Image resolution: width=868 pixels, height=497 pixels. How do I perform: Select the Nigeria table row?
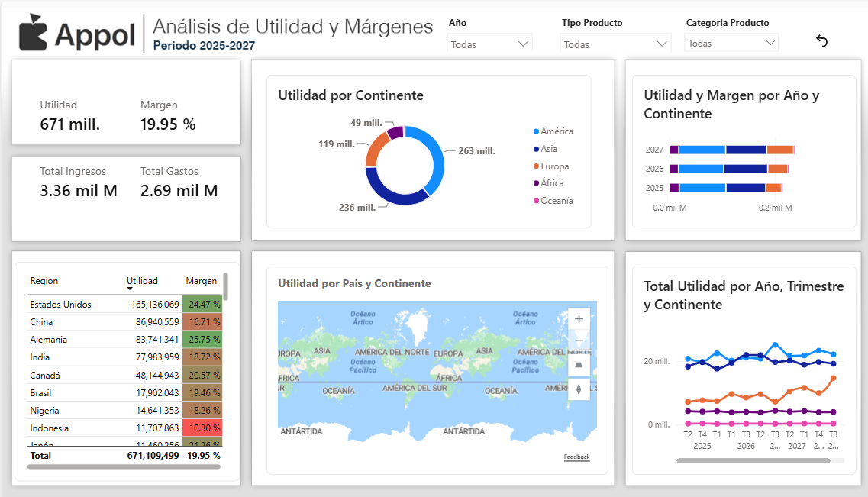coord(124,410)
